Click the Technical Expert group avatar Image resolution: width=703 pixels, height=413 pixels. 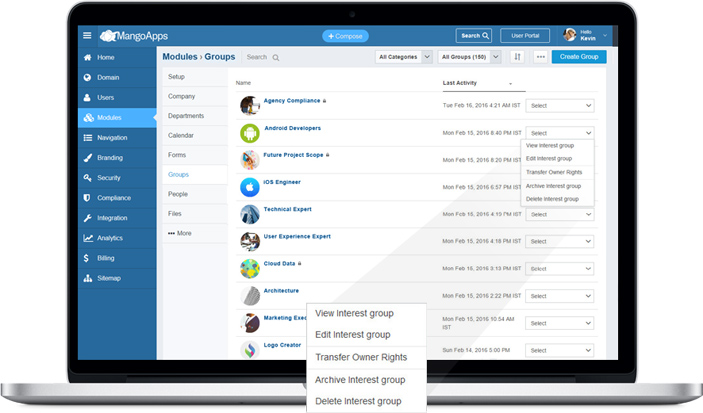(x=250, y=214)
